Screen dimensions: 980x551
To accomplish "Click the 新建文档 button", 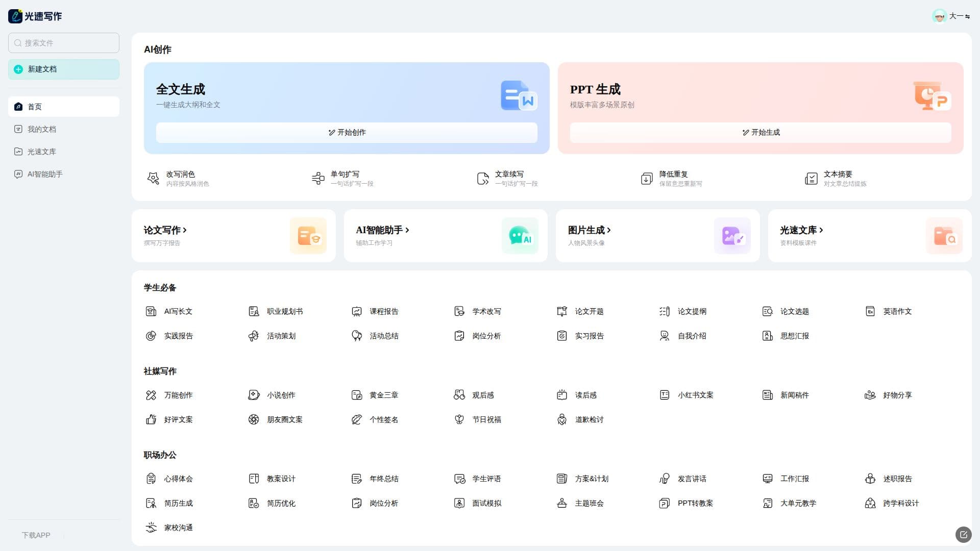I will (64, 69).
